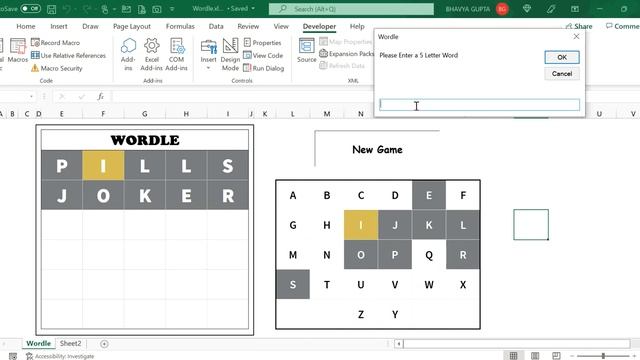Switch to the Home tab
This screenshot has height=360, width=640.
pyautogui.click(x=26, y=26)
